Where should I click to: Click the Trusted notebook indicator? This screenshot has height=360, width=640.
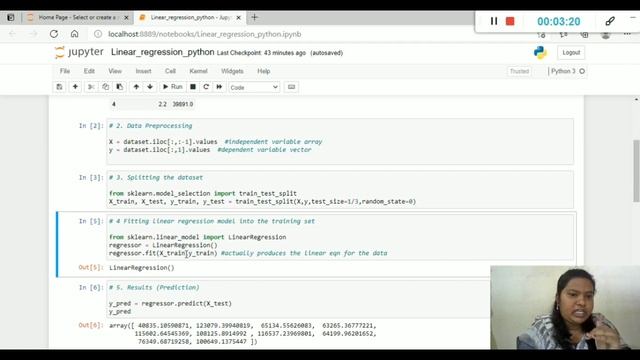(519, 71)
